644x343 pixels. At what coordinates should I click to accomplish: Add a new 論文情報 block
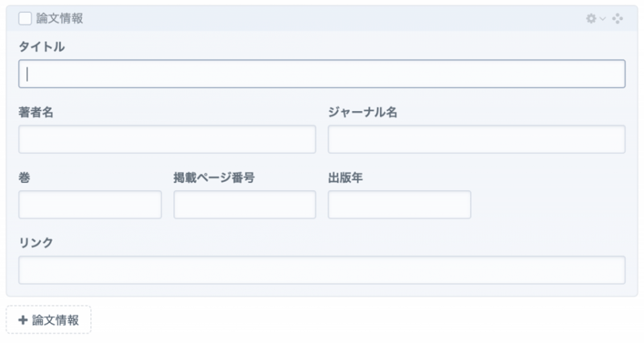(48, 320)
